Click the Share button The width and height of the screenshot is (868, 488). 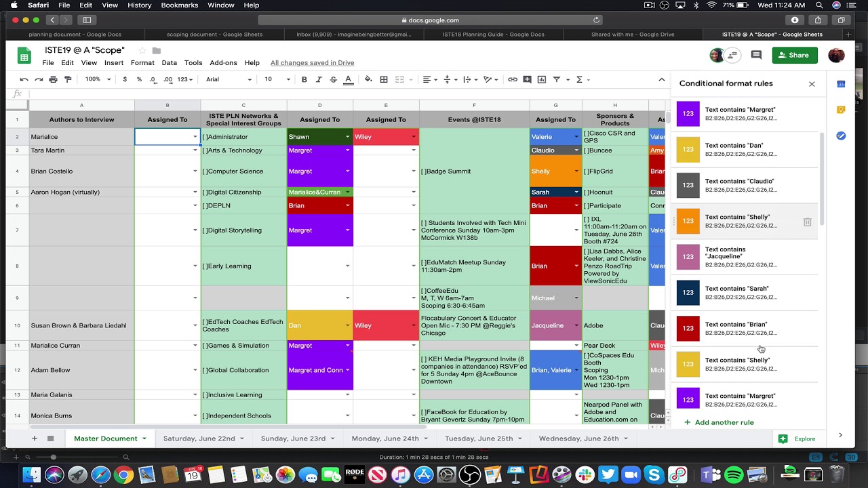pyautogui.click(x=794, y=55)
